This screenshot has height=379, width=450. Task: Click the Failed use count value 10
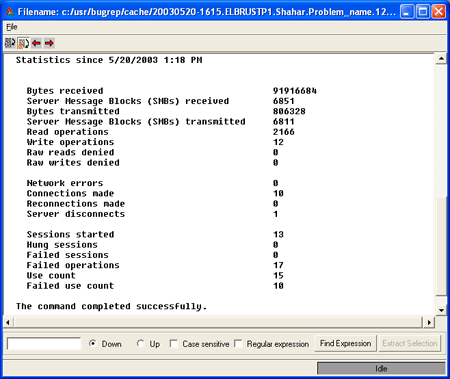pos(278,286)
